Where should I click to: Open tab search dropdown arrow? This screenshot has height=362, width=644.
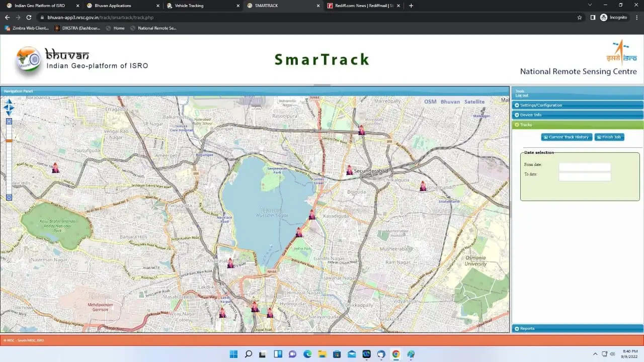pyautogui.click(x=590, y=5)
